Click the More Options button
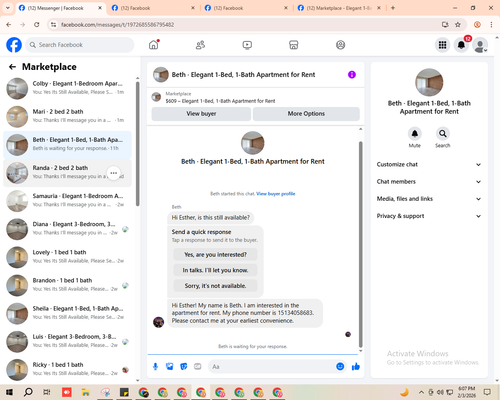 [x=306, y=114]
